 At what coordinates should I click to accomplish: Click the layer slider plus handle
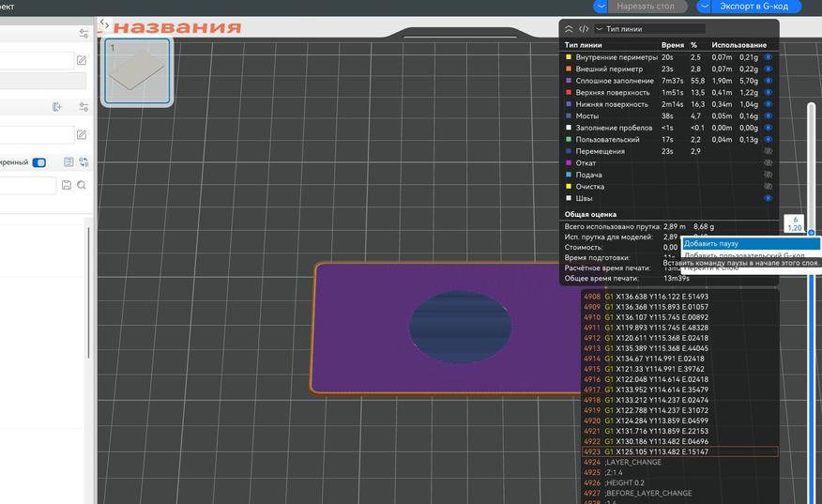click(x=811, y=232)
